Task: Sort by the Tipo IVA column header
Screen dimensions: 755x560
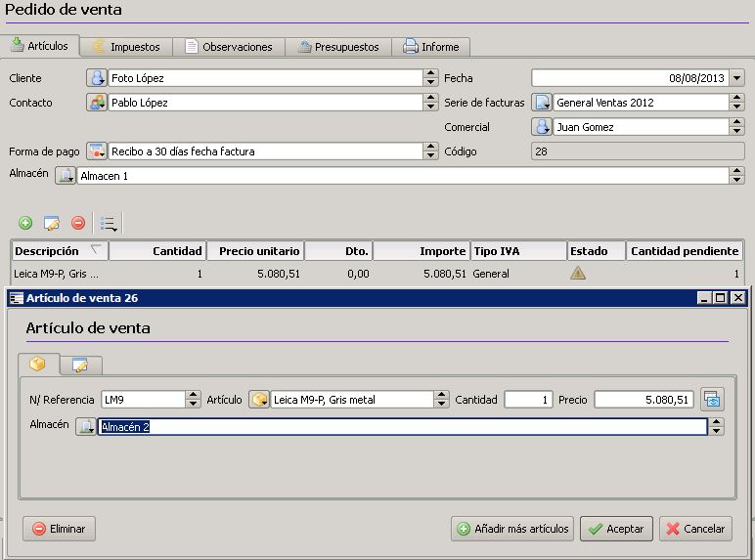Action: click(x=518, y=251)
